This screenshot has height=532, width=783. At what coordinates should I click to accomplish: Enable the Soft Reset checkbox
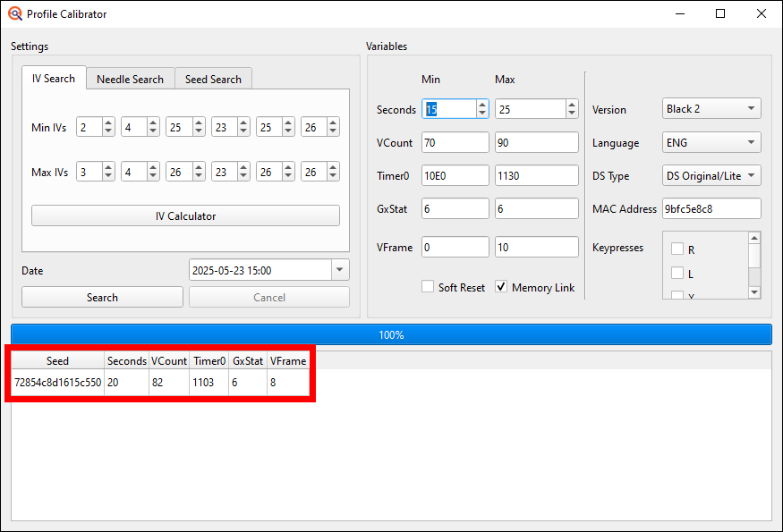pyautogui.click(x=429, y=287)
